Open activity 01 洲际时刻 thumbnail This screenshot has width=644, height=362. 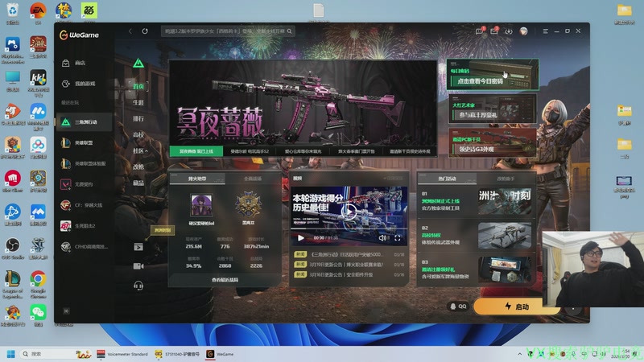tap(505, 202)
